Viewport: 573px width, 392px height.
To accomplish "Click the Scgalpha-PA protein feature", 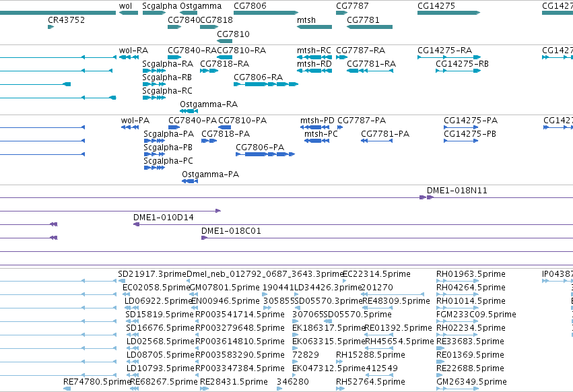I will (x=155, y=141).
